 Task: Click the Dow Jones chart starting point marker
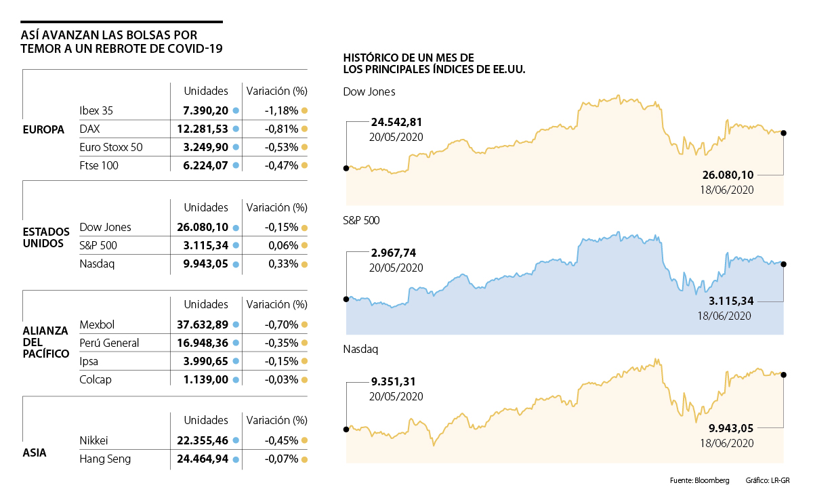tap(346, 168)
